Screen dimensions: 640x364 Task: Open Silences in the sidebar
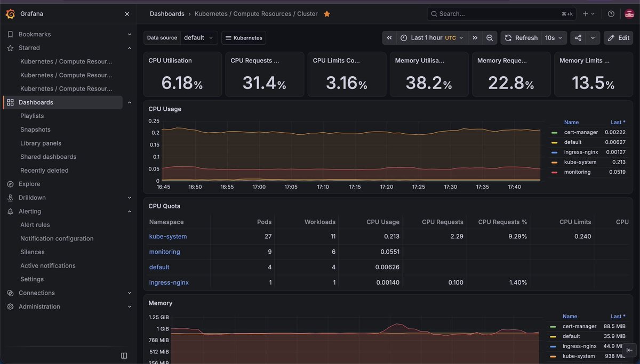(33, 252)
